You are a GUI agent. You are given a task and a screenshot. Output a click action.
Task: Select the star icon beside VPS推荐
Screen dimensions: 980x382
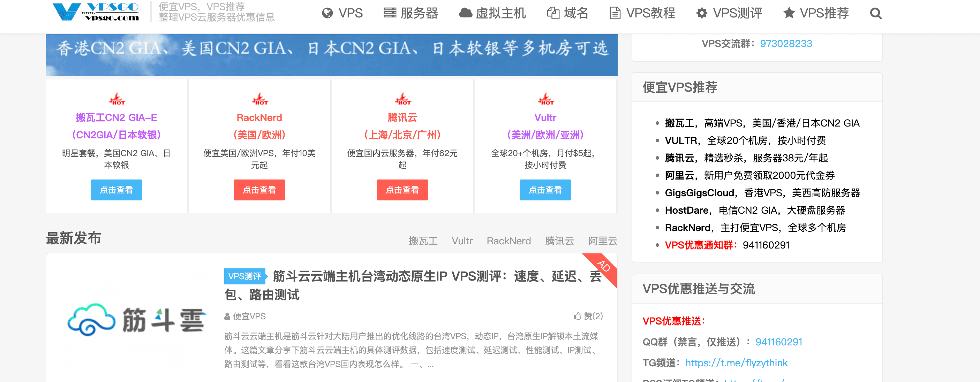tap(789, 13)
